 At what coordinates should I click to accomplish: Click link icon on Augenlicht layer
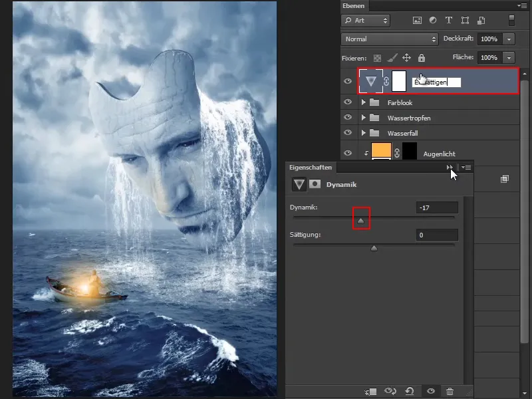click(396, 153)
